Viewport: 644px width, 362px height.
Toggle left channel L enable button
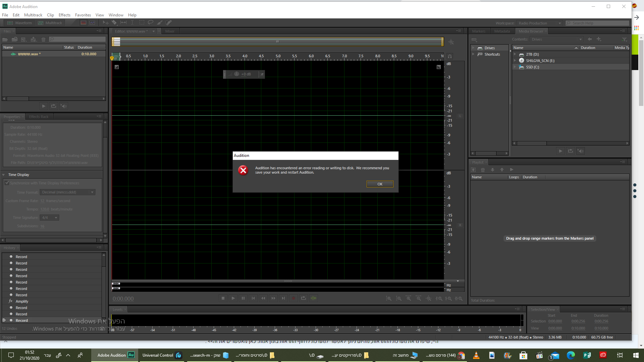tap(460, 116)
